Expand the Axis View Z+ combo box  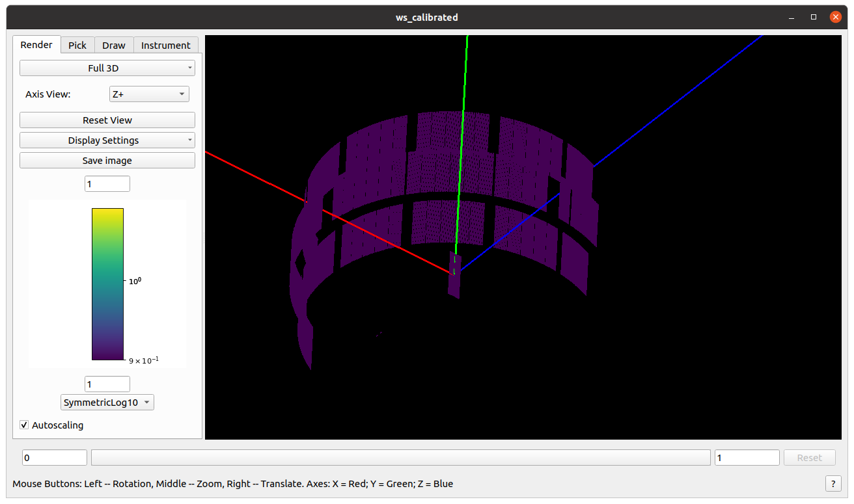point(149,94)
